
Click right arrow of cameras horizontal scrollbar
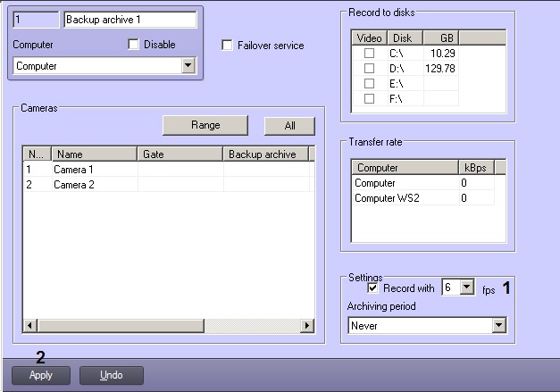coord(308,326)
